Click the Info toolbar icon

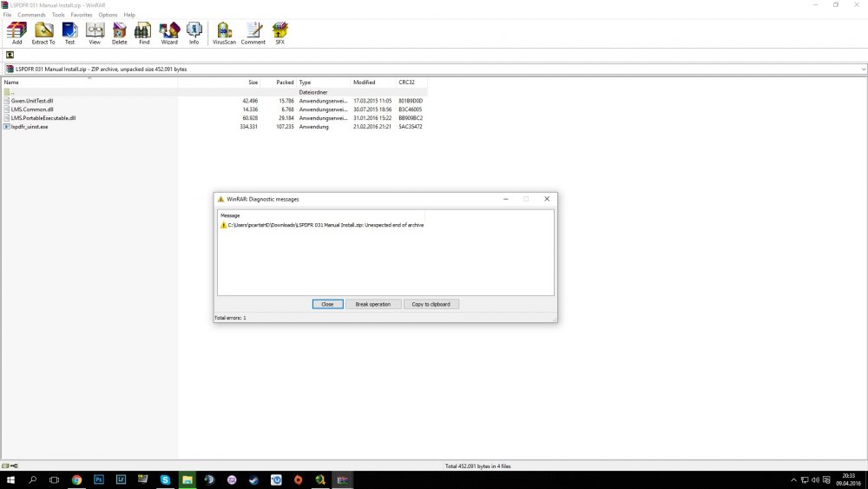[194, 33]
